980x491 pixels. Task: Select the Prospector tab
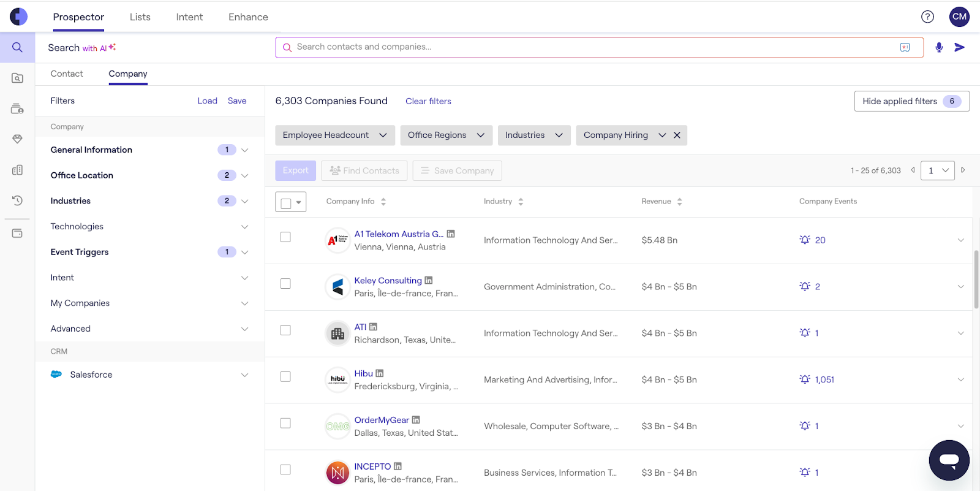coord(78,17)
